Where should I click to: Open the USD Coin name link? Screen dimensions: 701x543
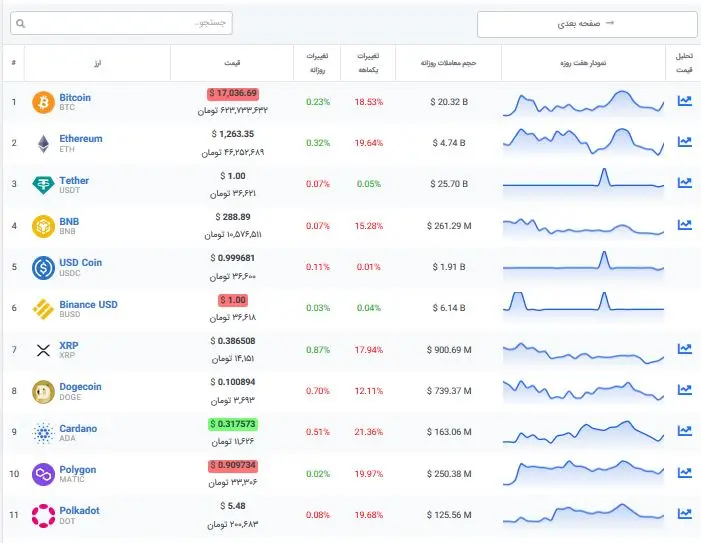click(x=80, y=263)
